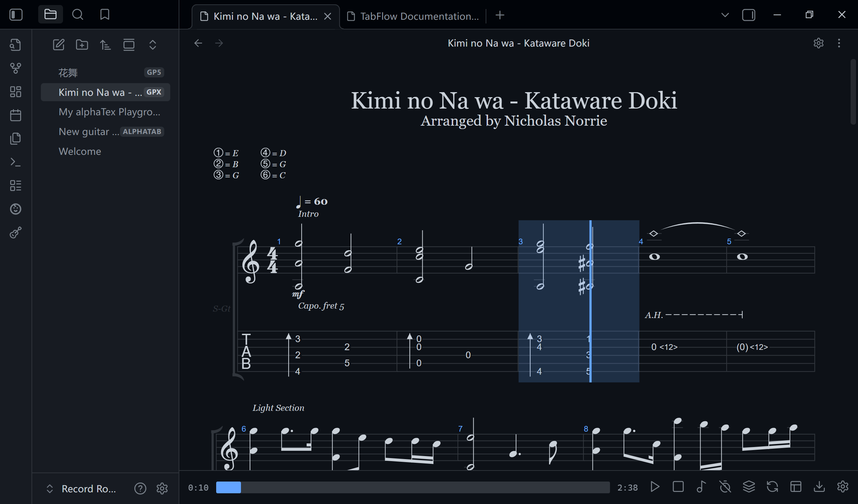
Task: Click the guitar icon in ribbon
Action: pos(16,233)
